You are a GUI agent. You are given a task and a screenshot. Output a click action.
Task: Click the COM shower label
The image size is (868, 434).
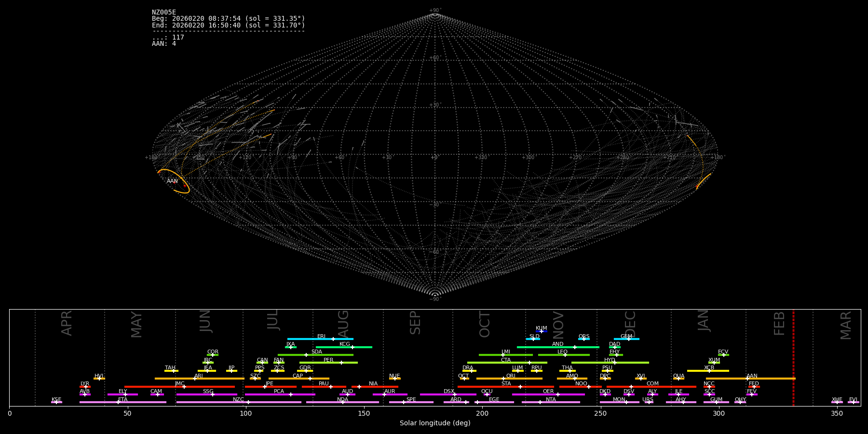(652, 384)
